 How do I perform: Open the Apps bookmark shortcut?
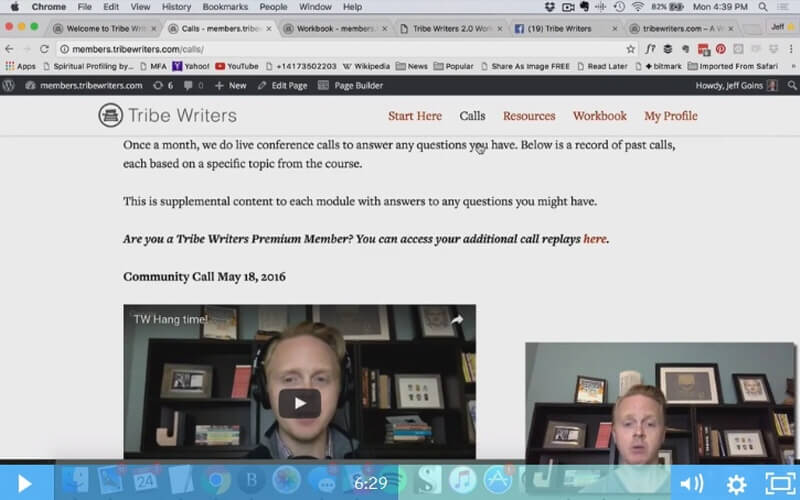[20, 66]
